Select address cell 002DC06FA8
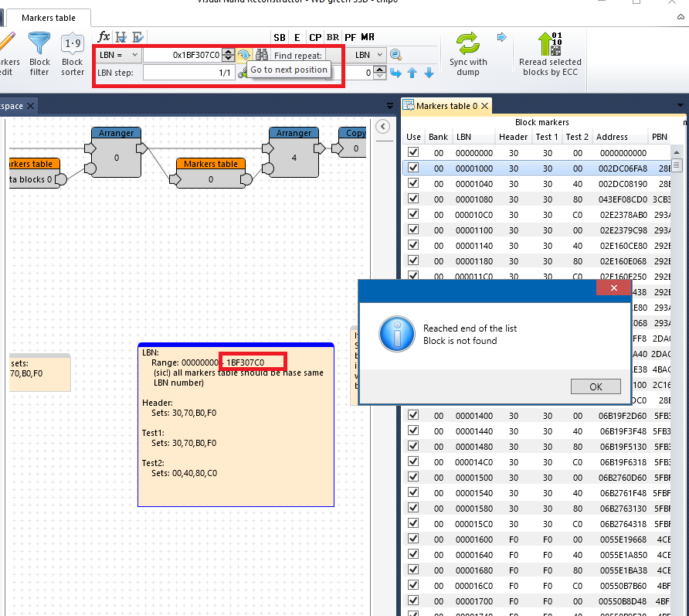This screenshot has height=616, width=689. click(623, 168)
